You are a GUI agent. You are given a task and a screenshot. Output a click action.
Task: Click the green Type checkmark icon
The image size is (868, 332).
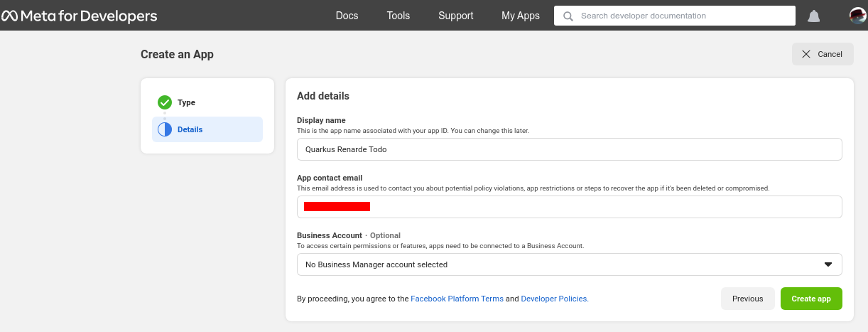165,102
